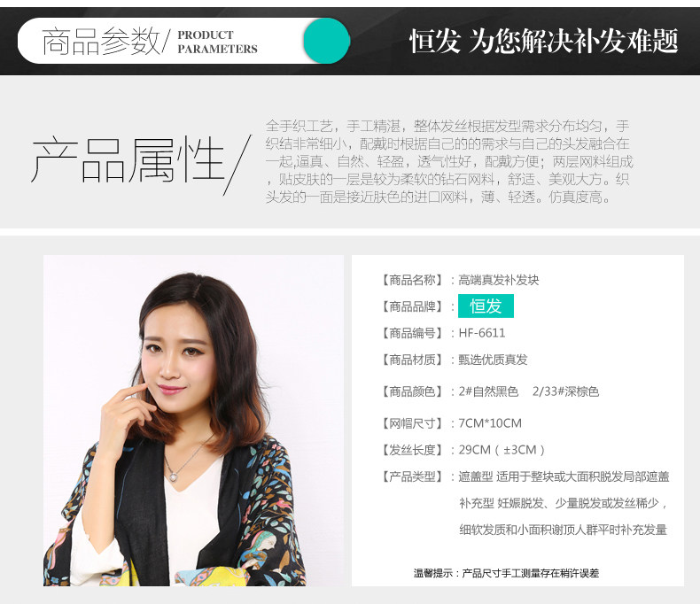This screenshot has width=700, height=604.
Task: Click net cap size 7CM*10CM
Action: (x=490, y=423)
